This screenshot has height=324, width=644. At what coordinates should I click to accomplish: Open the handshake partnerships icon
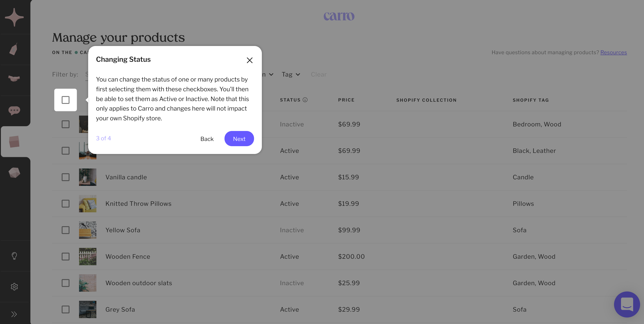pos(14,79)
